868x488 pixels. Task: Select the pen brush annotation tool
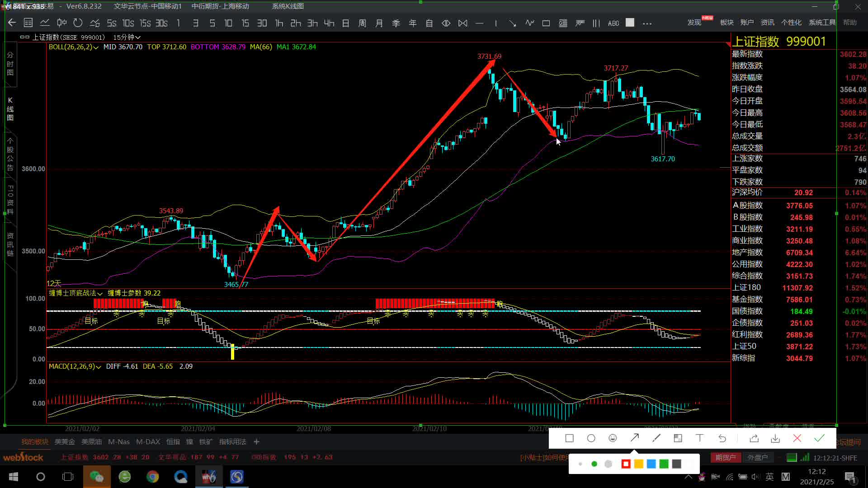[656, 438]
